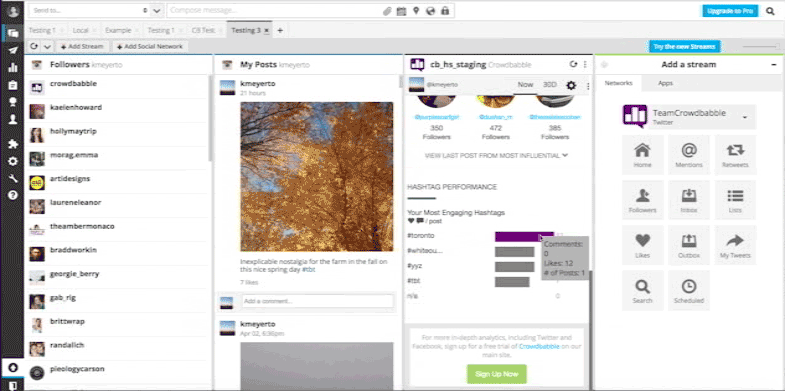
Task: Click the Sign Up Now button
Action: click(497, 374)
